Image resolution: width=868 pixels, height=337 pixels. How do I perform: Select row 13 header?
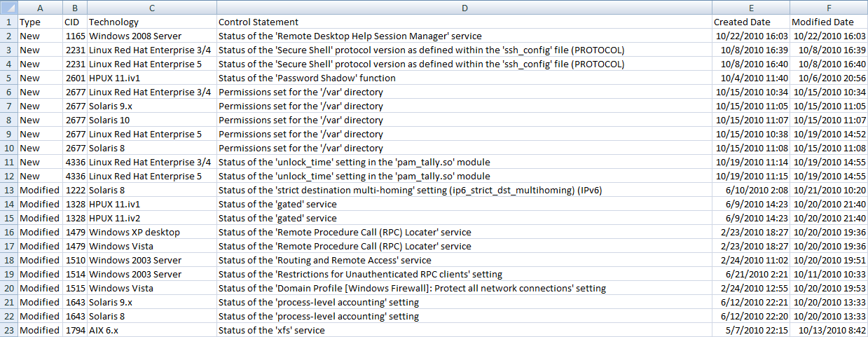tap(8, 190)
